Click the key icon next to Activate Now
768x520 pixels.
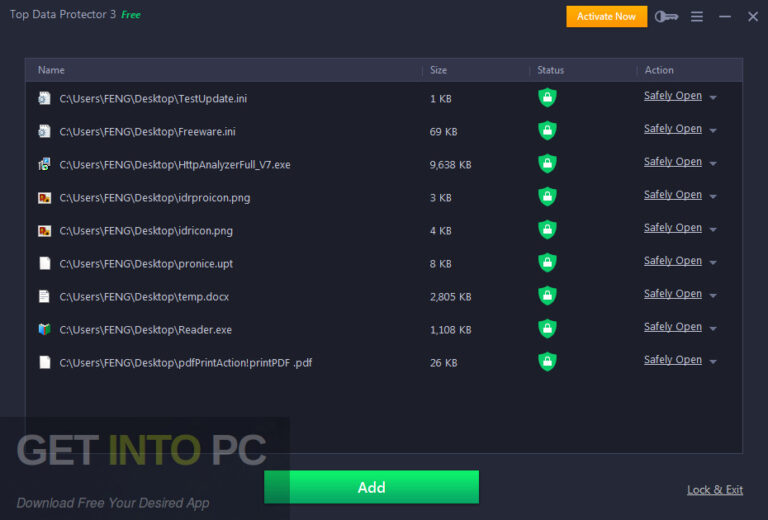[x=667, y=17]
